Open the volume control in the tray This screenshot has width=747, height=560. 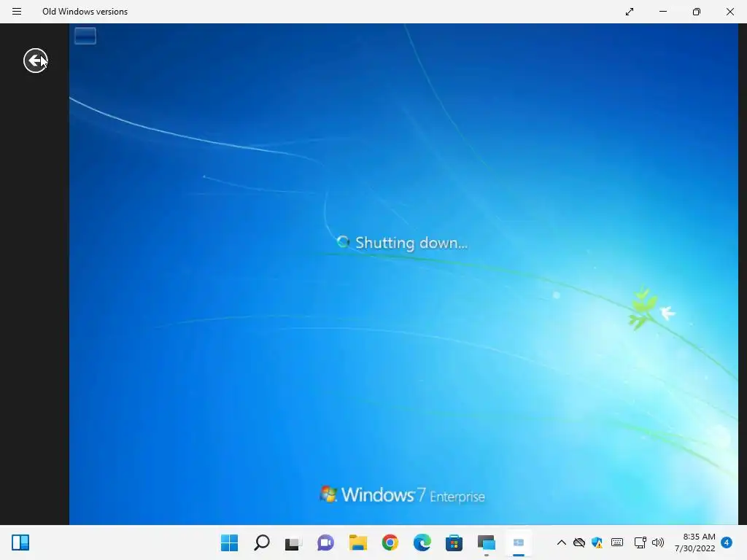(658, 542)
